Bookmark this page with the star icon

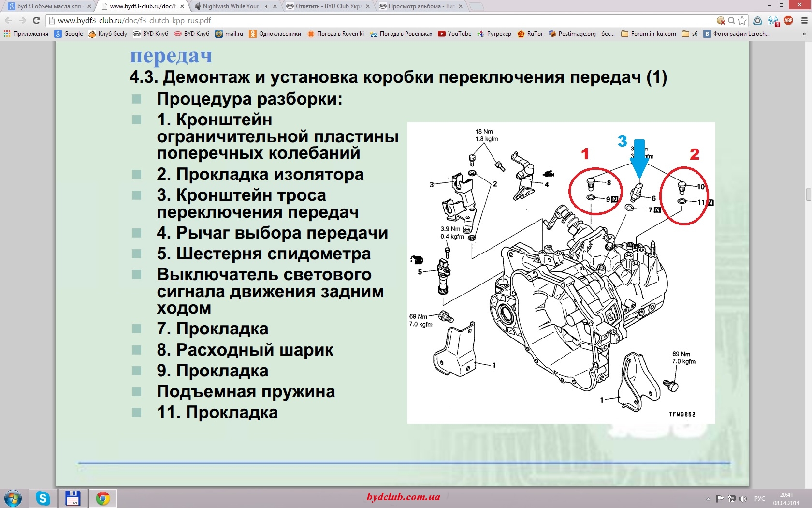pyautogui.click(x=742, y=20)
